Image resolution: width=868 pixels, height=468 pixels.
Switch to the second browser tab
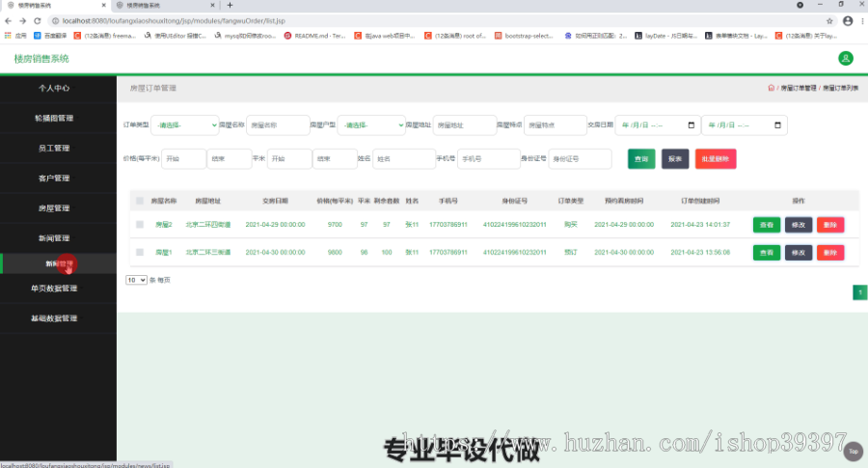click(x=165, y=5)
